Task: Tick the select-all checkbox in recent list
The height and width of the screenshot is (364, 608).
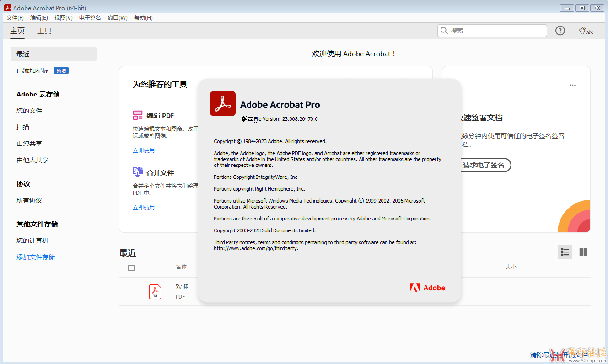Action: pyautogui.click(x=131, y=268)
